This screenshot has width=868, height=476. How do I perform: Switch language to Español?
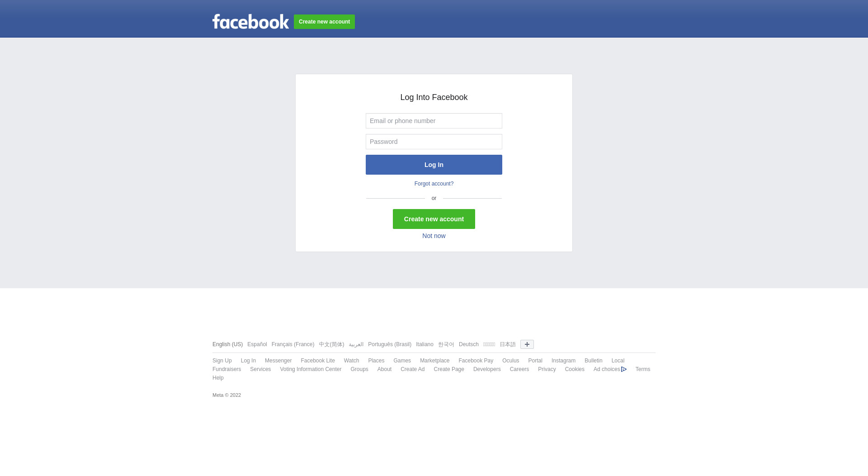[257, 344]
